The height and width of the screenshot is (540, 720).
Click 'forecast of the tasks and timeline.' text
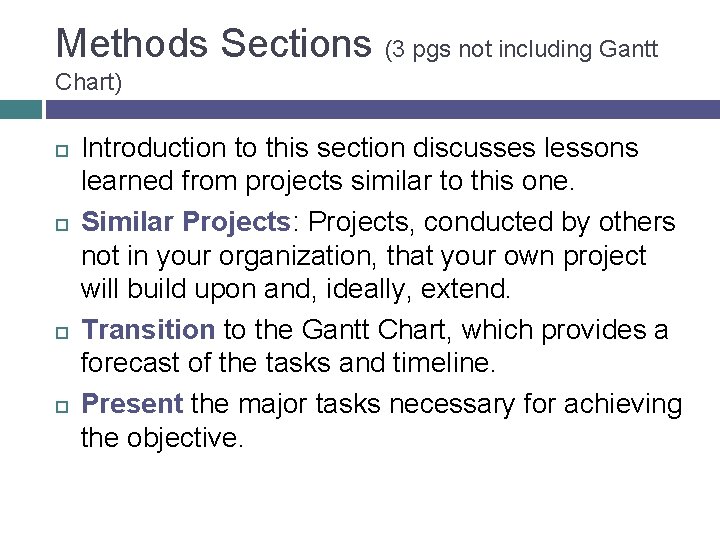[x=288, y=363]
